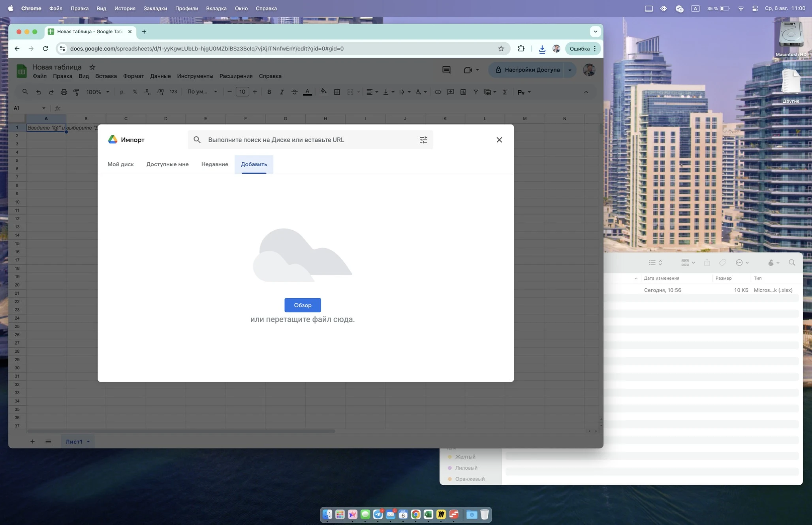This screenshot has height=525, width=812.
Task: Toggle italic text formatting
Action: pyautogui.click(x=282, y=92)
